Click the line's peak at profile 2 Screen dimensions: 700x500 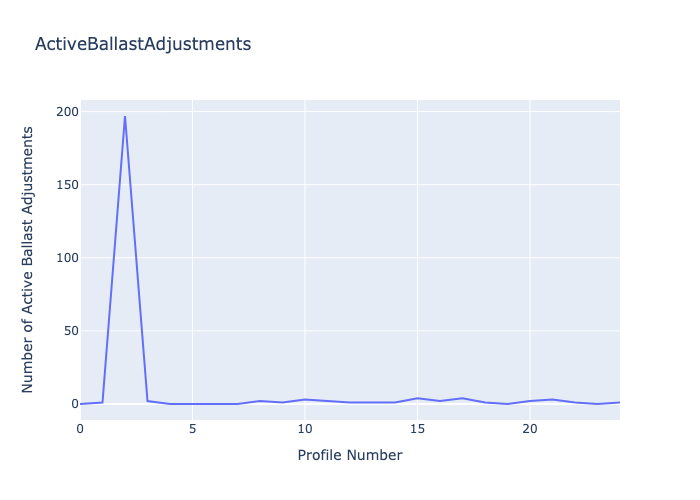tap(125, 116)
